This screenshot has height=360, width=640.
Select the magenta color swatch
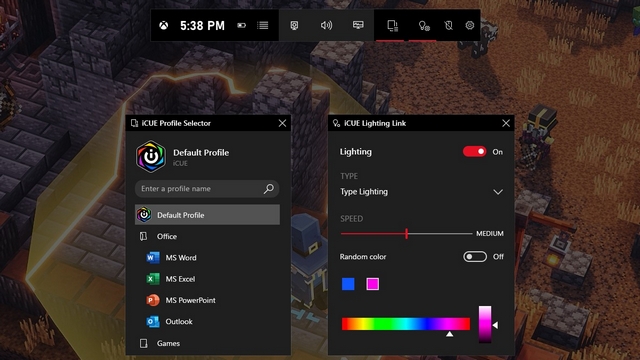pyautogui.click(x=373, y=284)
